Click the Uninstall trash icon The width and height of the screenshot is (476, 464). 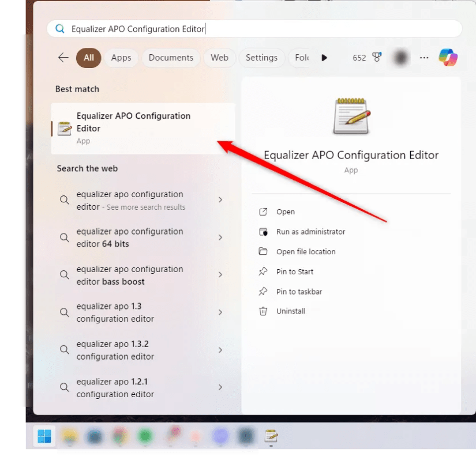pyautogui.click(x=263, y=311)
